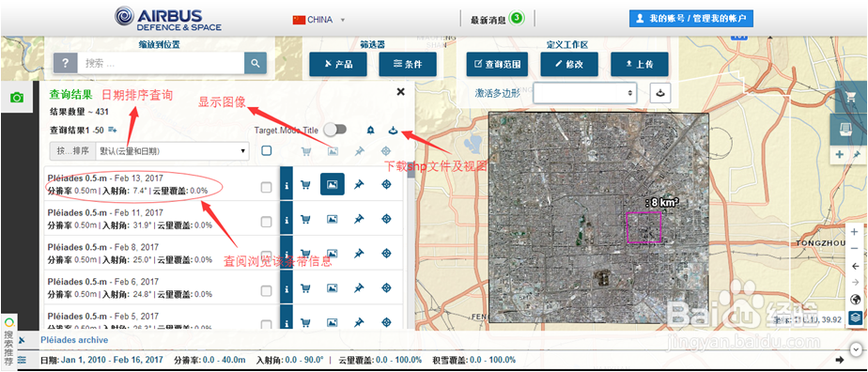Toggle the Target.Mode.Title switch

tap(335, 130)
